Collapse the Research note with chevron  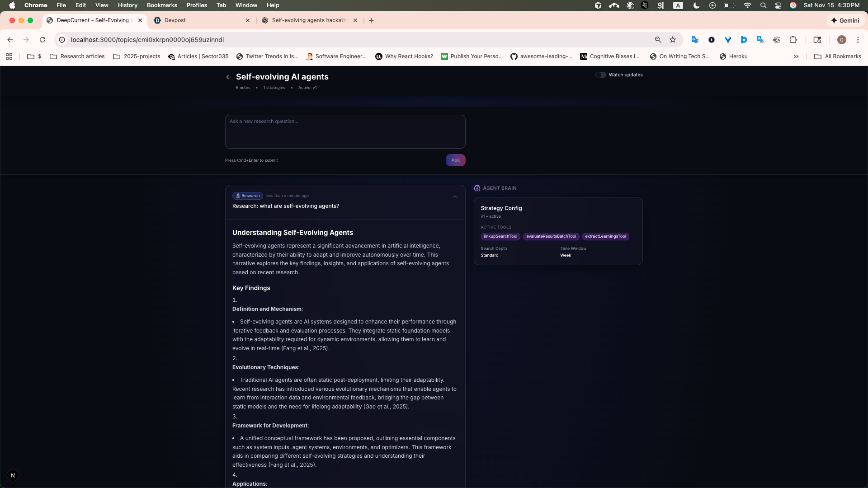click(x=455, y=197)
